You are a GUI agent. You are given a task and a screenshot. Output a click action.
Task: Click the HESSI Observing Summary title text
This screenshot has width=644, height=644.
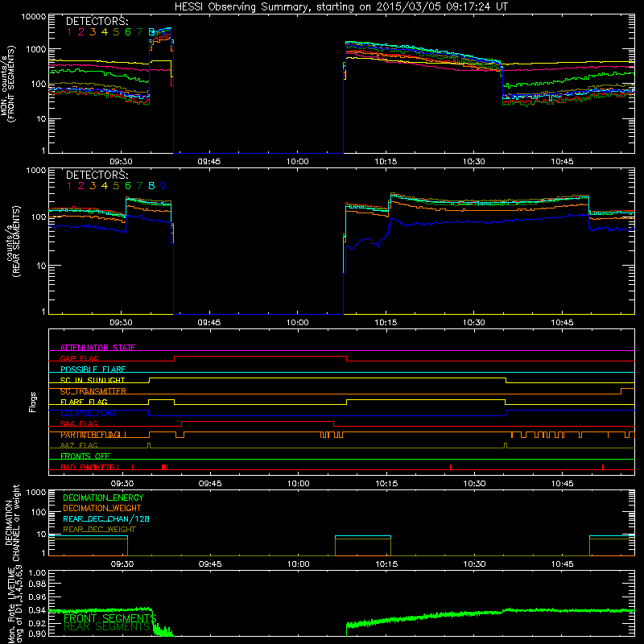click(x=341, y=6)
